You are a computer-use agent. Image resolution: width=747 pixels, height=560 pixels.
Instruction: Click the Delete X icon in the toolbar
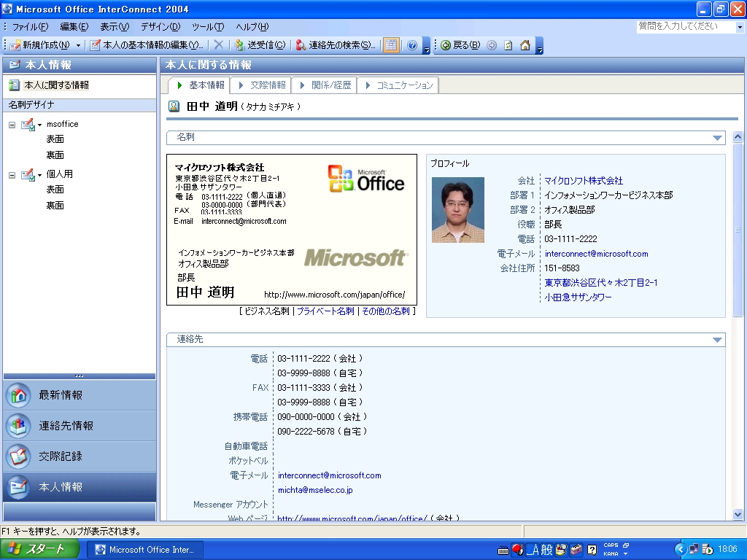(219, 45)
